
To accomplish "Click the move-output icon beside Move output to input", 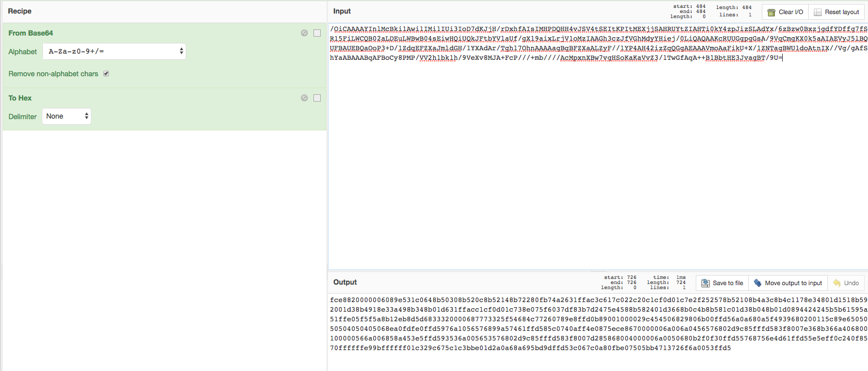I will coord(758,283).
